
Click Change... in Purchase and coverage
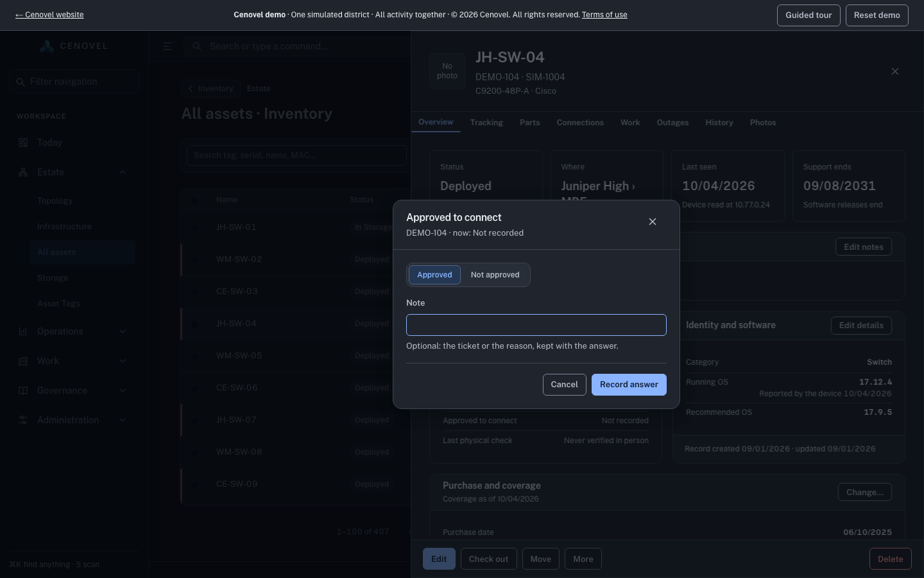[x=865, y=492]
